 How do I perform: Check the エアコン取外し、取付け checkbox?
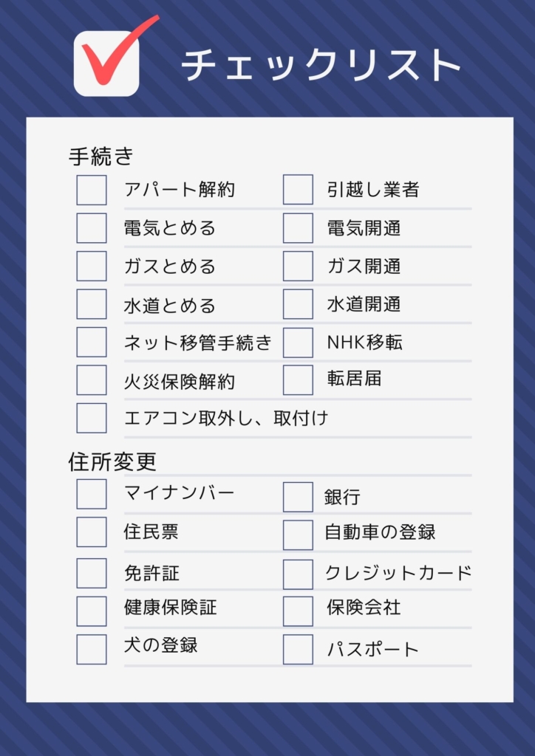click(x=92, y=418)
